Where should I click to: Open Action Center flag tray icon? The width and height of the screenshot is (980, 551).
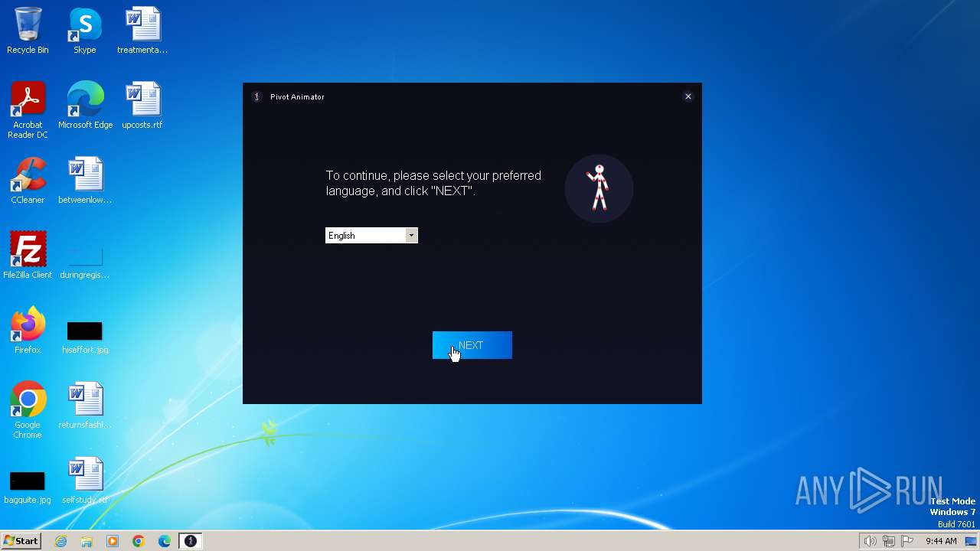pyautogui.click(x=907, y=541)
